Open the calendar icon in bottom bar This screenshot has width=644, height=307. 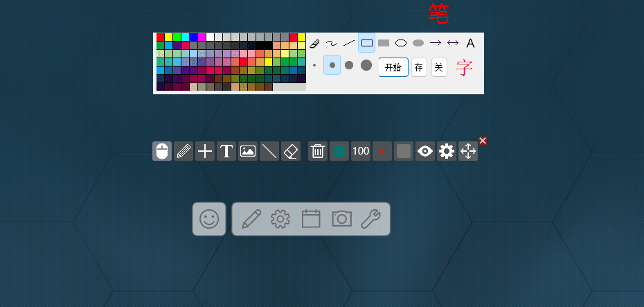point(311,219)
